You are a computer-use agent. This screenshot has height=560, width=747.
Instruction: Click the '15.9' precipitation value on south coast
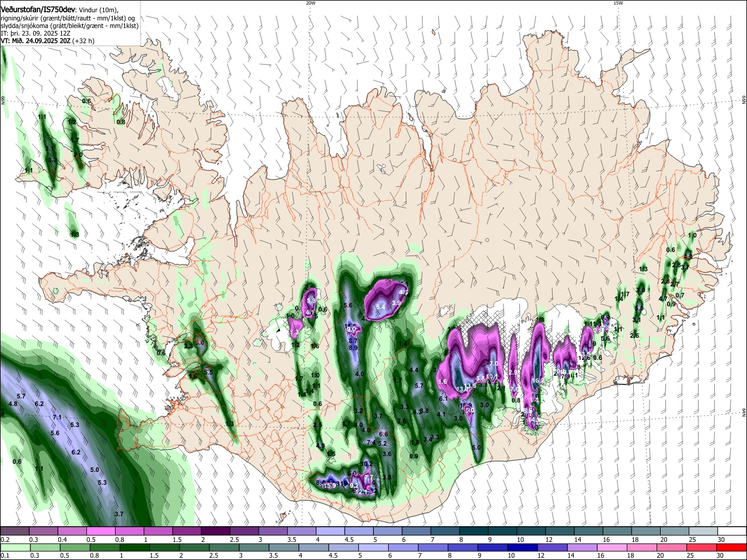pos(330,485)
